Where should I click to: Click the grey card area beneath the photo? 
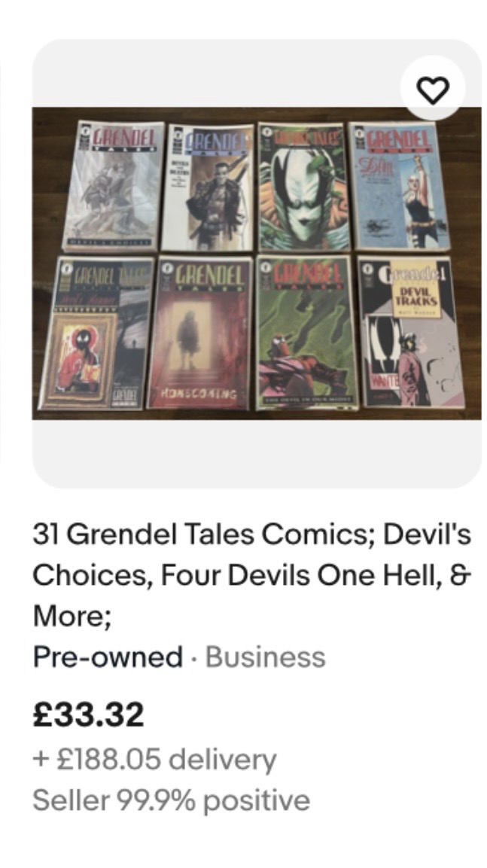pos(257,454)
